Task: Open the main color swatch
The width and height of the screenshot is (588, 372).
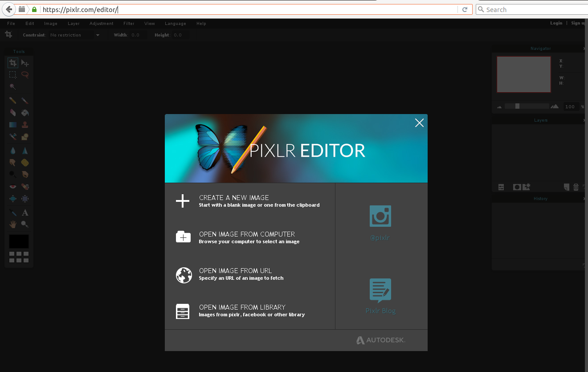Action: pos(19,241)
